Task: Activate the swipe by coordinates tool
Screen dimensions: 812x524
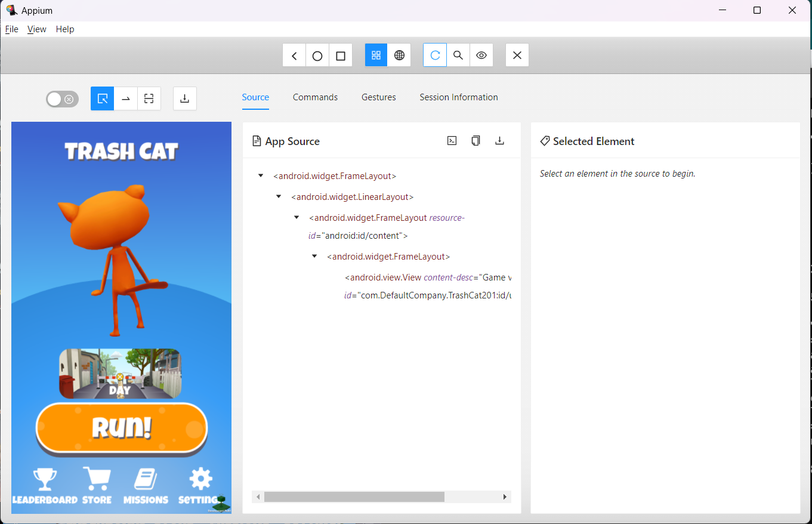Action: pos(125,98)
